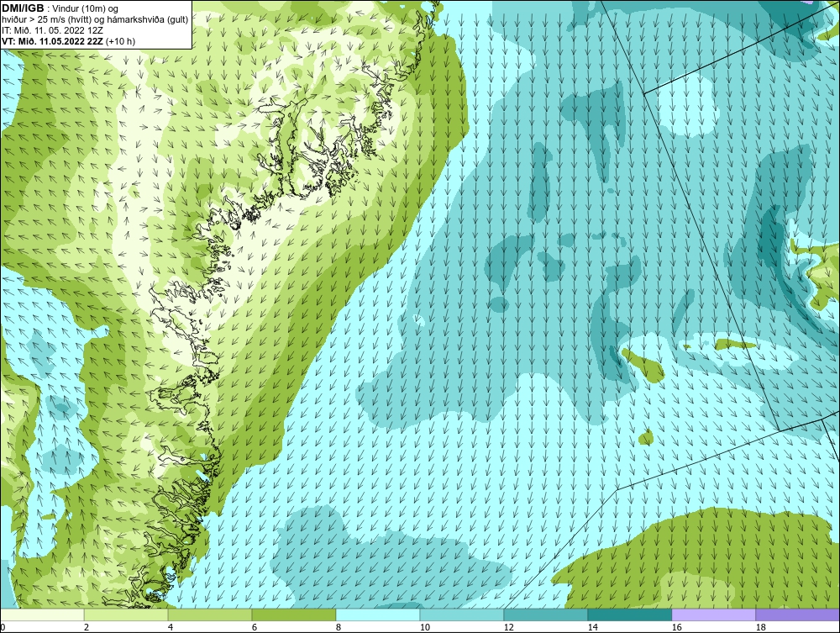The height and width of the screenshot is (633, 840).
Task: Click the 'IT: Mið. 11. 05. 2022 12Z' line
Action: coord(52,30)
